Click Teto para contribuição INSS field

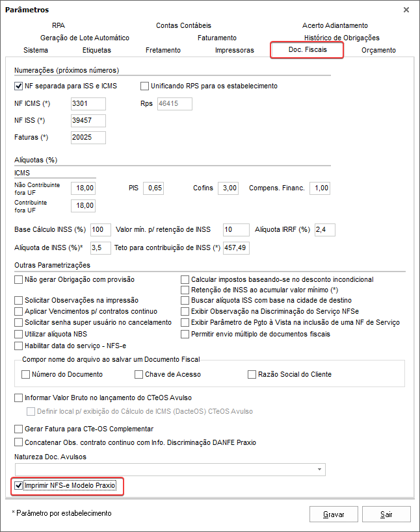pyautogui.click(x=236, y=248)
